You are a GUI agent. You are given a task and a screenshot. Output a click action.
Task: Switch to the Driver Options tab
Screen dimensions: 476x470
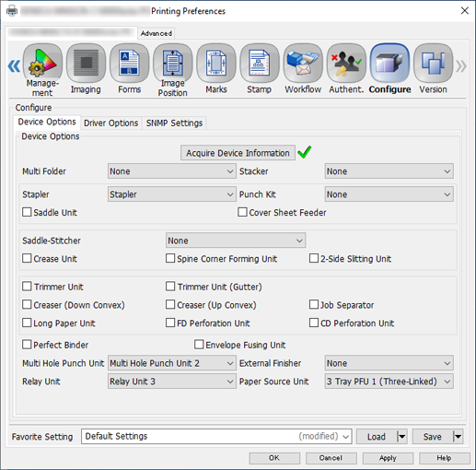[110, 123]
